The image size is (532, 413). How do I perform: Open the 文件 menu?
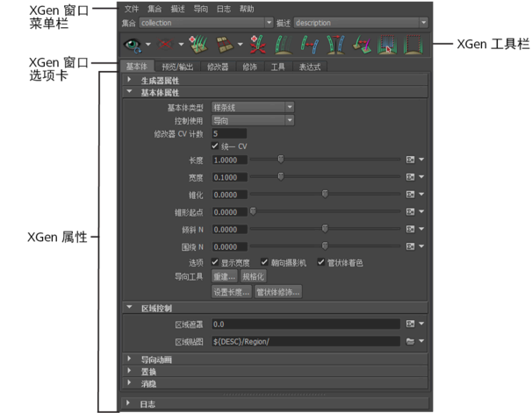click(132, 9)
